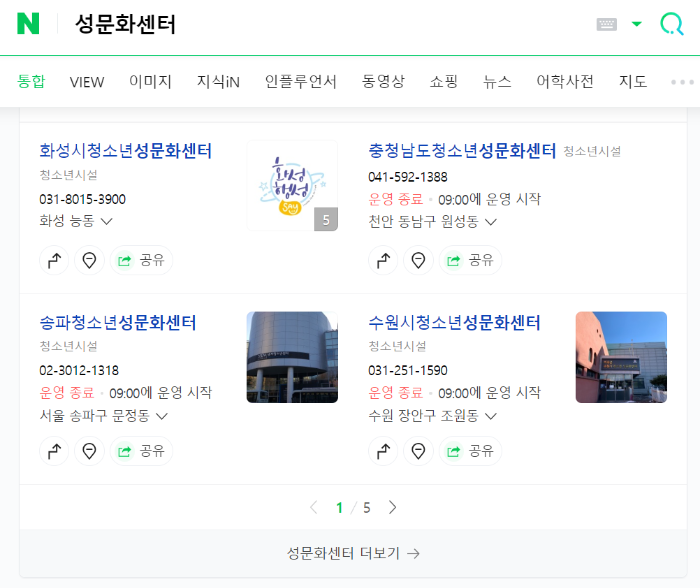Switch to the 인플루언서 tab
Viewport: 700px width, 588px height.
click(300, 81)
